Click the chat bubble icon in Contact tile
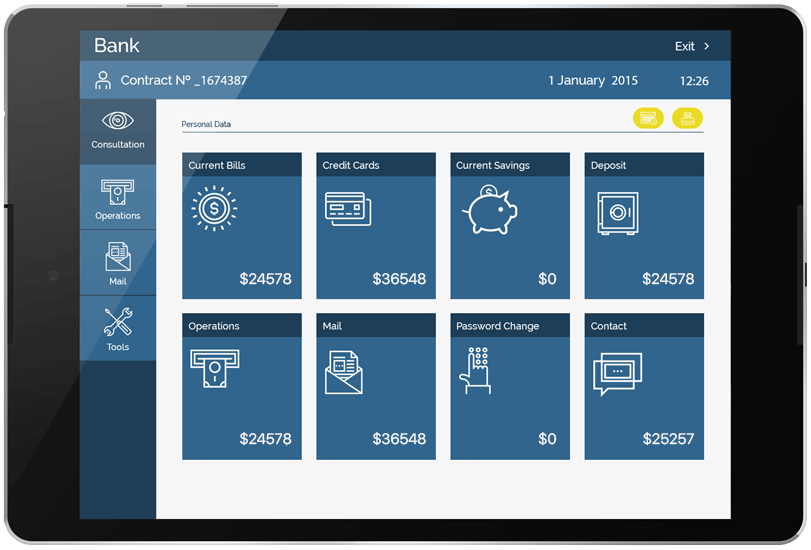Viewport: 811px width, 550px height. (x=614, y=373)
